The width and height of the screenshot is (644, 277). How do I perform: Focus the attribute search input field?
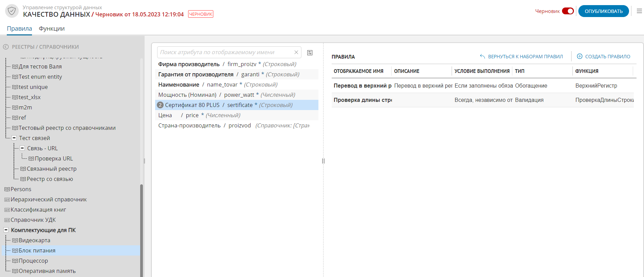225,52
